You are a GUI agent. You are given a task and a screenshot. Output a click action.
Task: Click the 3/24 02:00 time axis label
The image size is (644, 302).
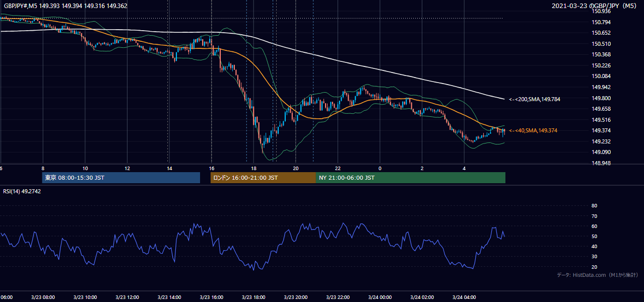422,297
